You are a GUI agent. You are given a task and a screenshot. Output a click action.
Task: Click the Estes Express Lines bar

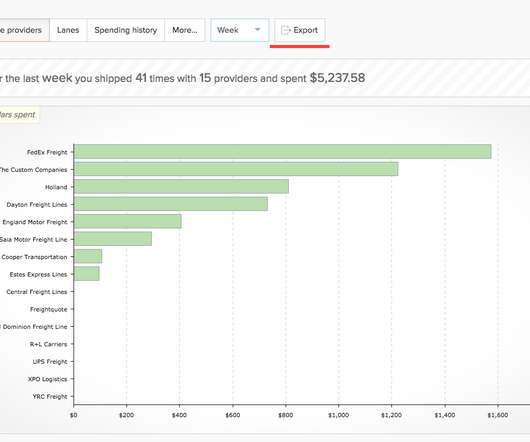[87, 274]
